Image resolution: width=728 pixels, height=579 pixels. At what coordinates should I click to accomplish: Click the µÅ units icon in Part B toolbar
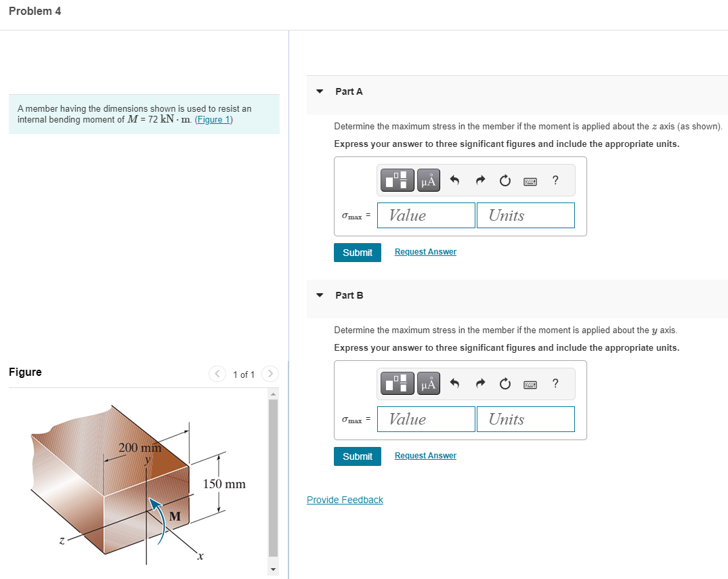coord(428,383)
